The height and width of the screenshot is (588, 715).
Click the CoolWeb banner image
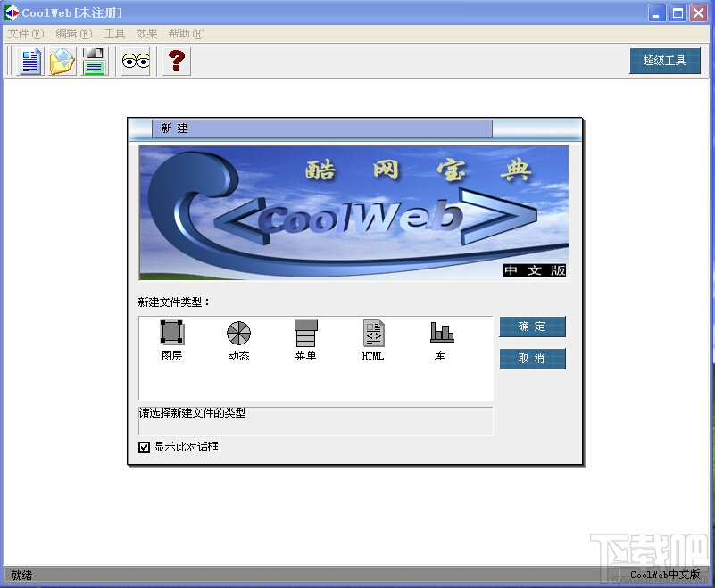[353, 212]
